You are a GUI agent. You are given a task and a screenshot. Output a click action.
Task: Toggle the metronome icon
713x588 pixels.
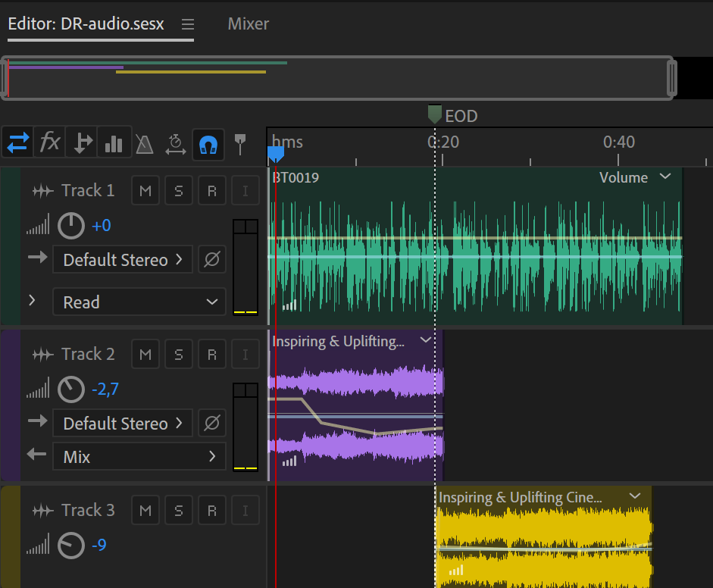pos(145,143)
